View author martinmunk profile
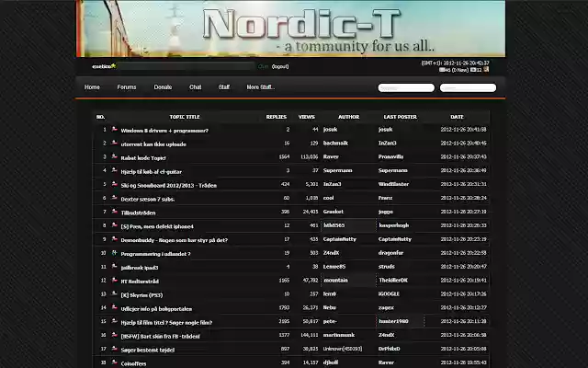This screenshot has height=368, width=588. (x=339, y=335)
